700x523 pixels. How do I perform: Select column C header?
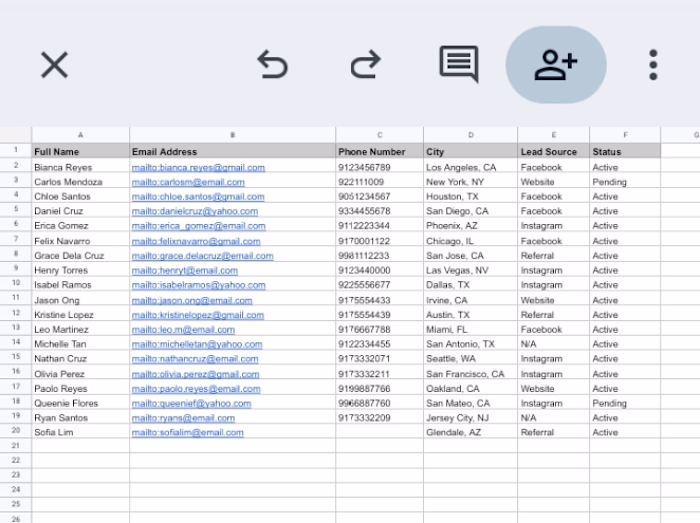379,135
